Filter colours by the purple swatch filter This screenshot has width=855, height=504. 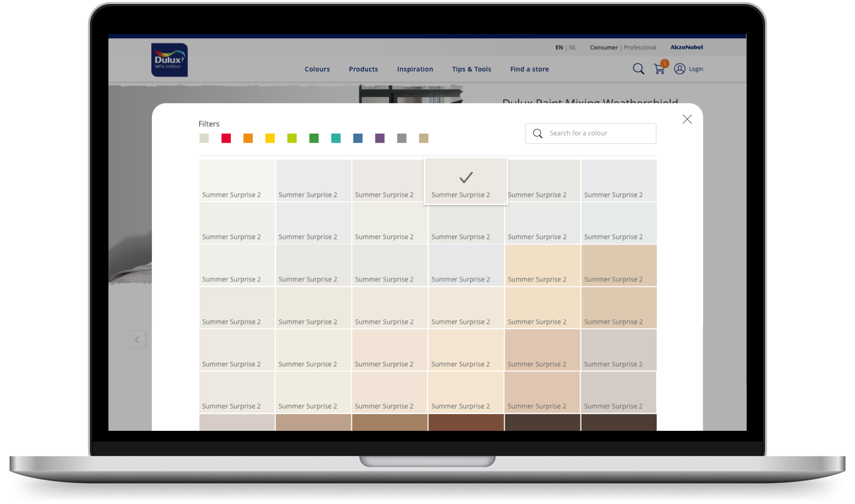click(x=380, y=138)
